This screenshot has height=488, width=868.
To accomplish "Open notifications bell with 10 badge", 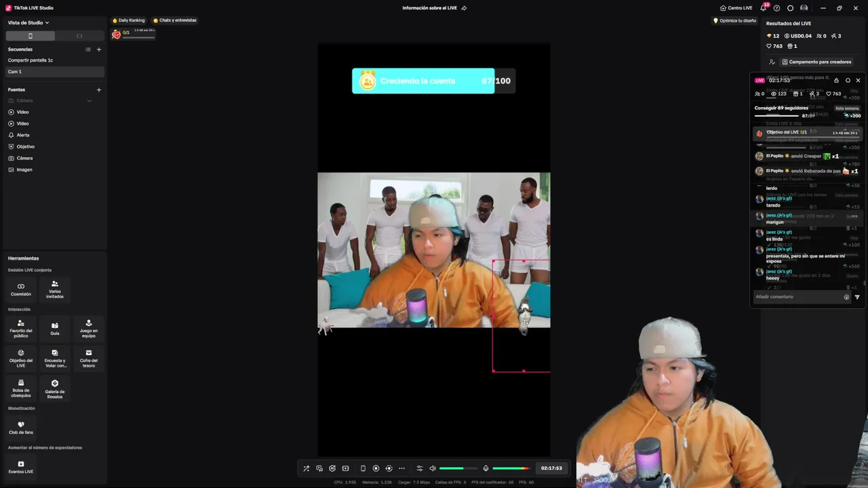I will tap(764, 7).
